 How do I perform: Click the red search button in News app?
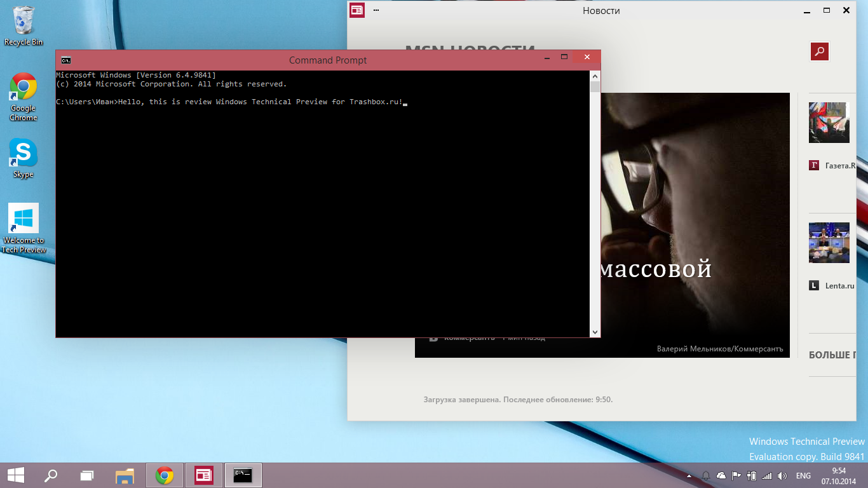coord(820,51)
